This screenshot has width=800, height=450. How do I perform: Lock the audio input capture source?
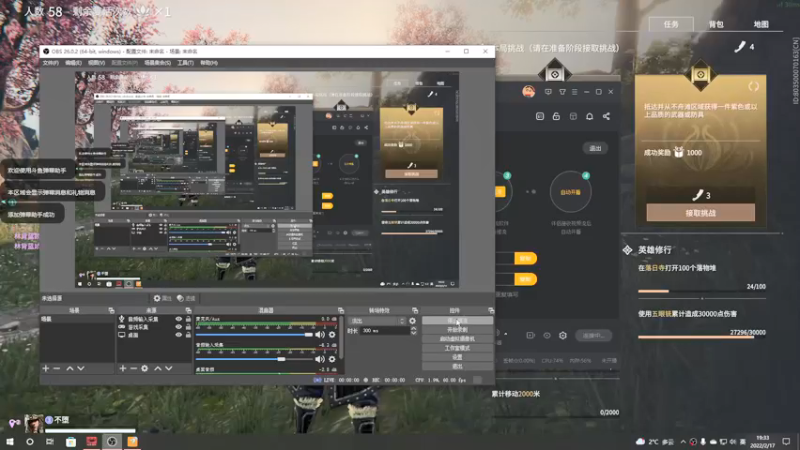tap(188, 319)
